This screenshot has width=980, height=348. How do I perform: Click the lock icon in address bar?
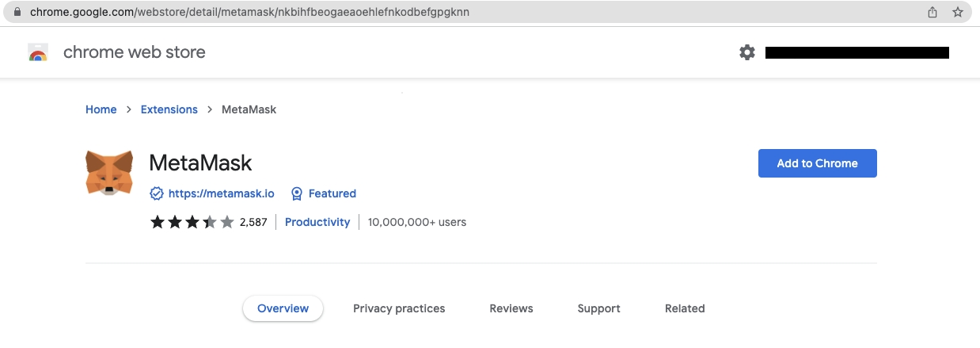pos(17,12)
